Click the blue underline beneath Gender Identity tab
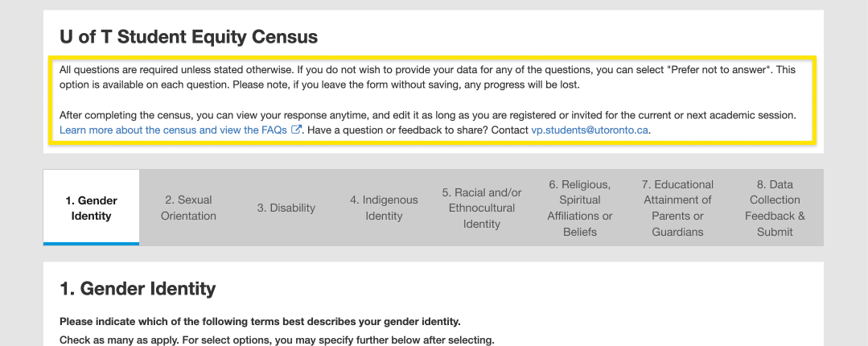Viewport: 868px width, 346px height. tap(92, 244)
